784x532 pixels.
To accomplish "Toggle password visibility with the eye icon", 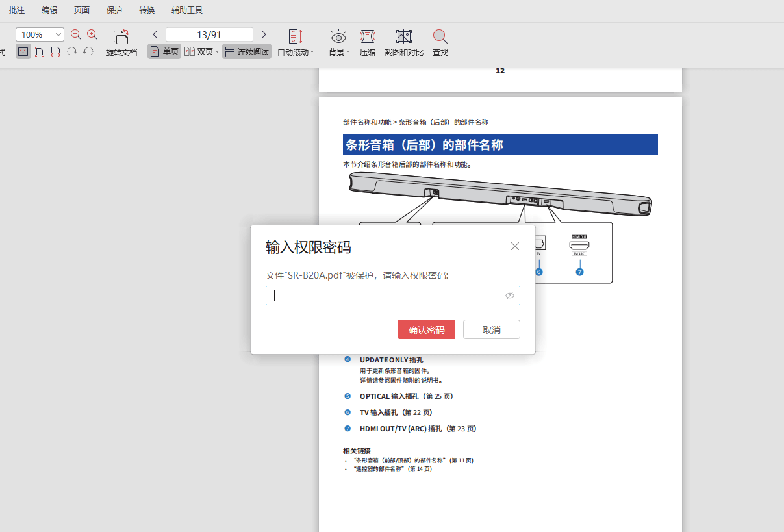I will (509, 296).
